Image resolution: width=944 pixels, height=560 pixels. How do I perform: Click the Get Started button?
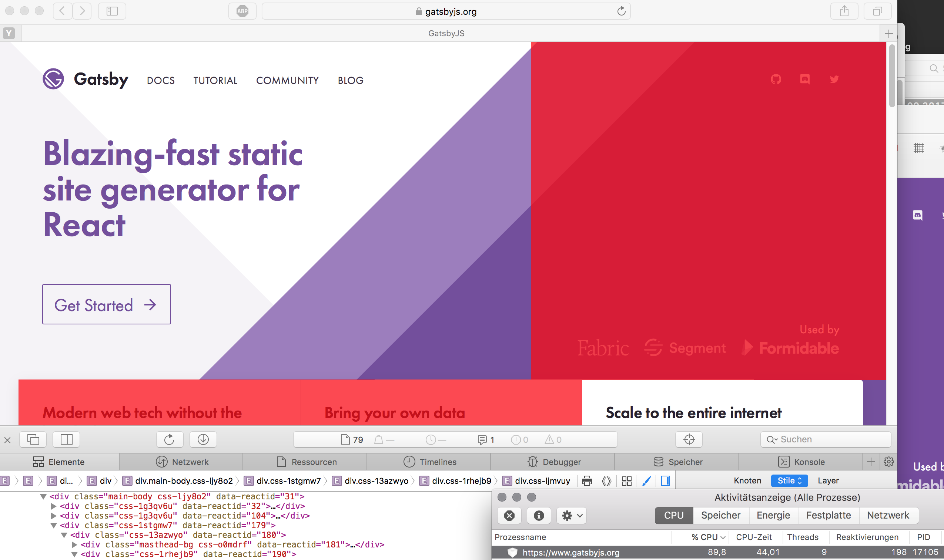pyautogui.click(x=106, y=304)
